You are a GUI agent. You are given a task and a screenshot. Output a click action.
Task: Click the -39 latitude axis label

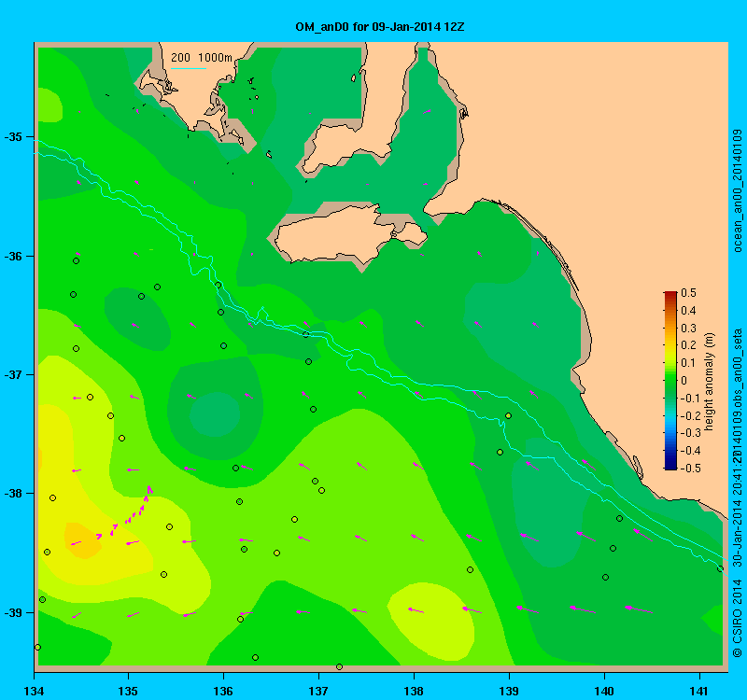[x=13, y=612]
